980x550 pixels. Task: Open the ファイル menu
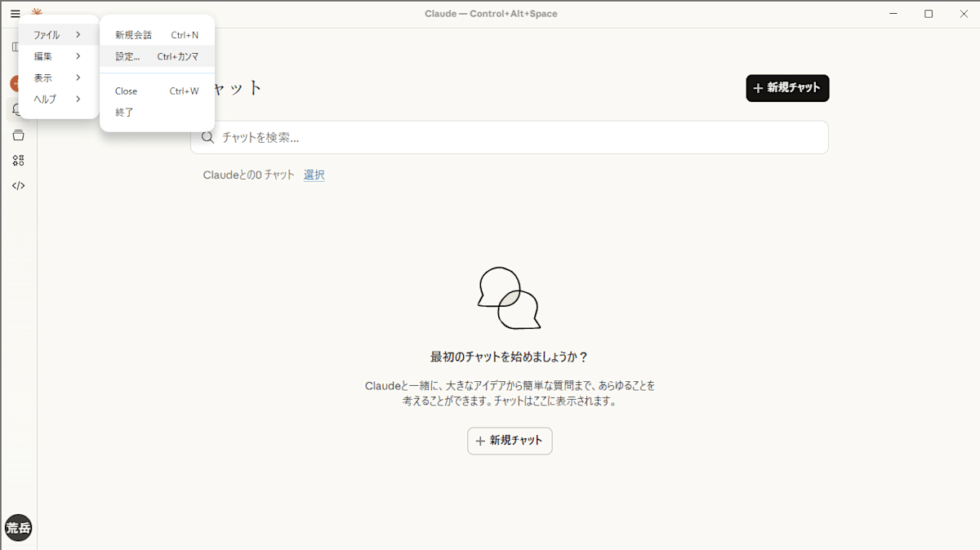(x=59, y=34)
